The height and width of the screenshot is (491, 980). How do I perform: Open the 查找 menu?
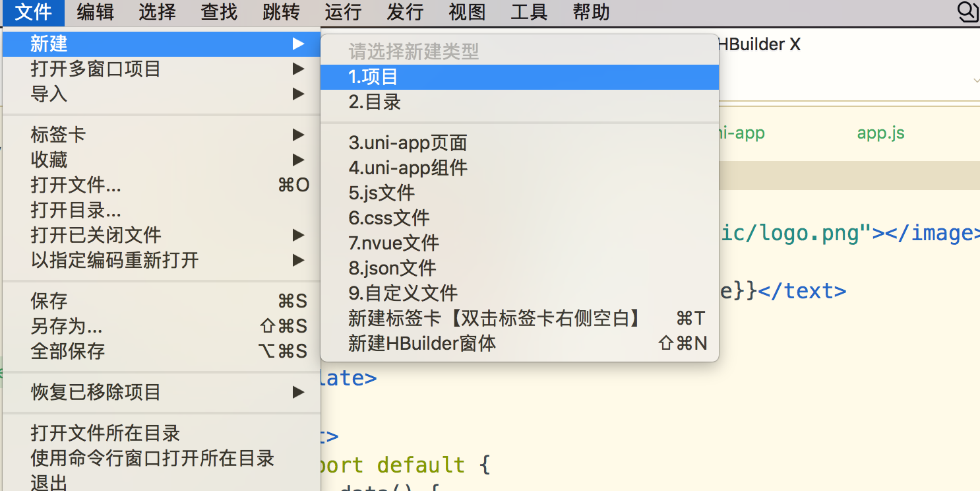[x=219, y=12]
